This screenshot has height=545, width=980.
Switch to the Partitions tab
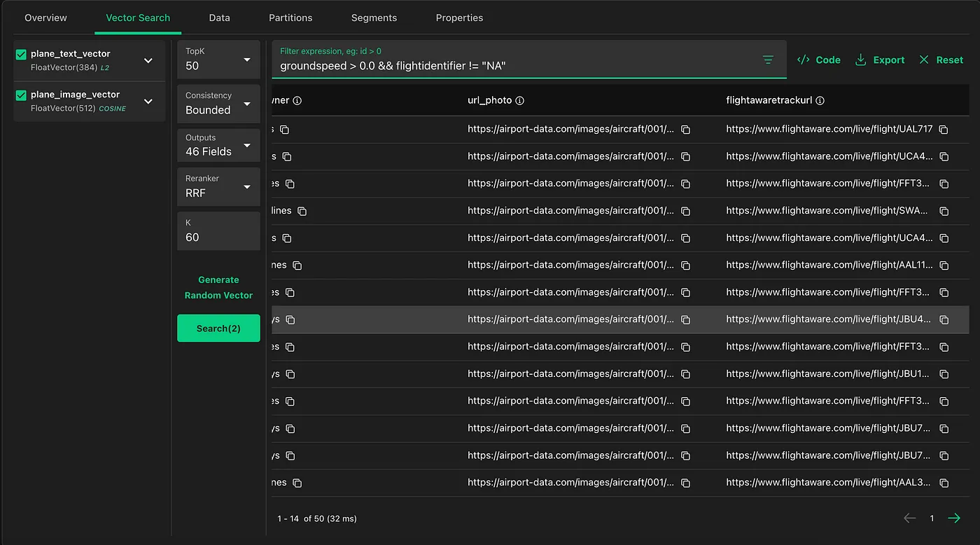tap(290, 18)
